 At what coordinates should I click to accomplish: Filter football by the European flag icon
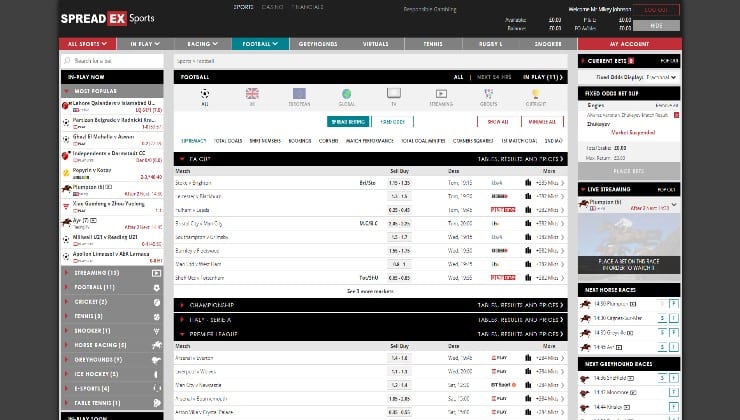(x=299, y=93)
